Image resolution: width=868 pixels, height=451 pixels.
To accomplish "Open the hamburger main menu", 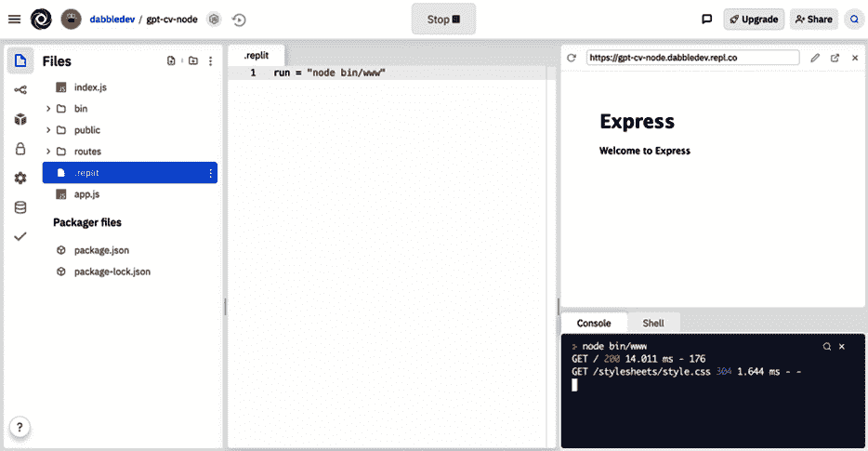I will point(14,20).
